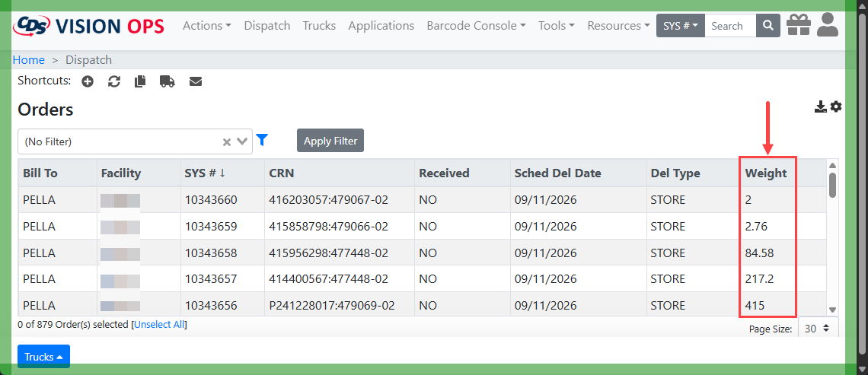Click the magnifying glass search button
The height and width of the screenshot is (375, 868).
tap(767, 25)
